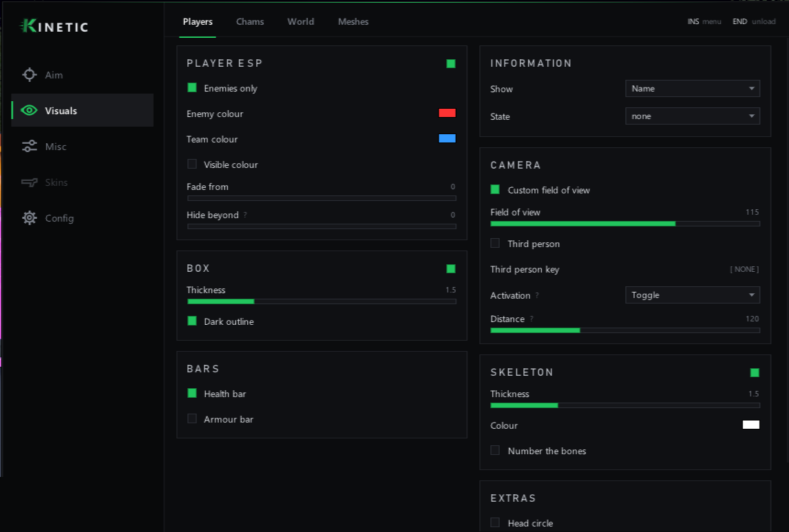Click the Activation help question mark
The image size is (789, 532).
tap(537, 295)
